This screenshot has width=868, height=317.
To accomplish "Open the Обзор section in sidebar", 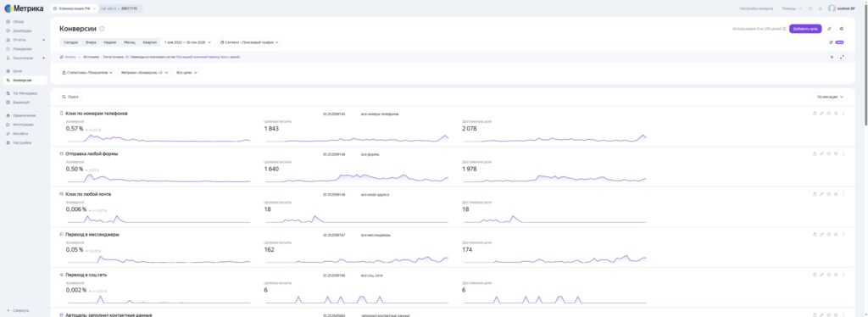I will 19,21.
